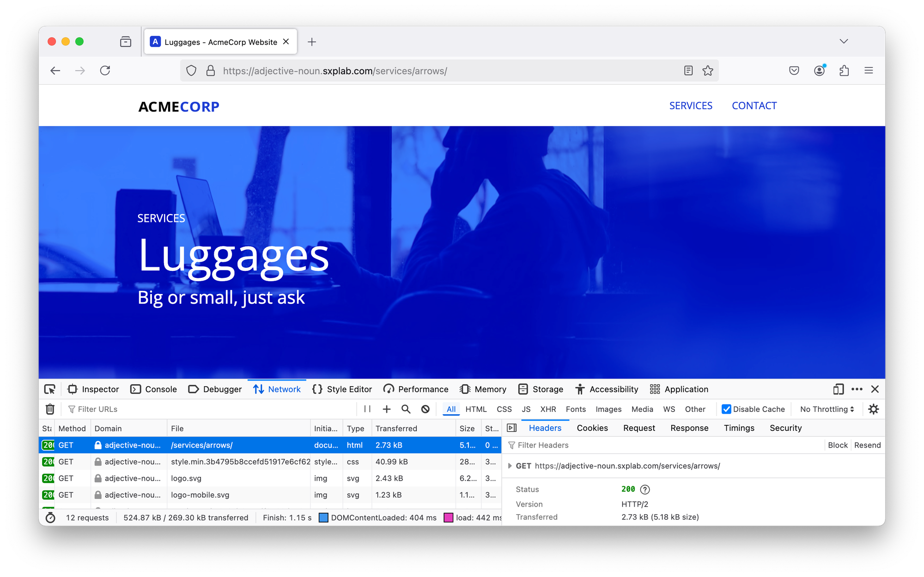Click the Resend button

(x=867, y=445)
